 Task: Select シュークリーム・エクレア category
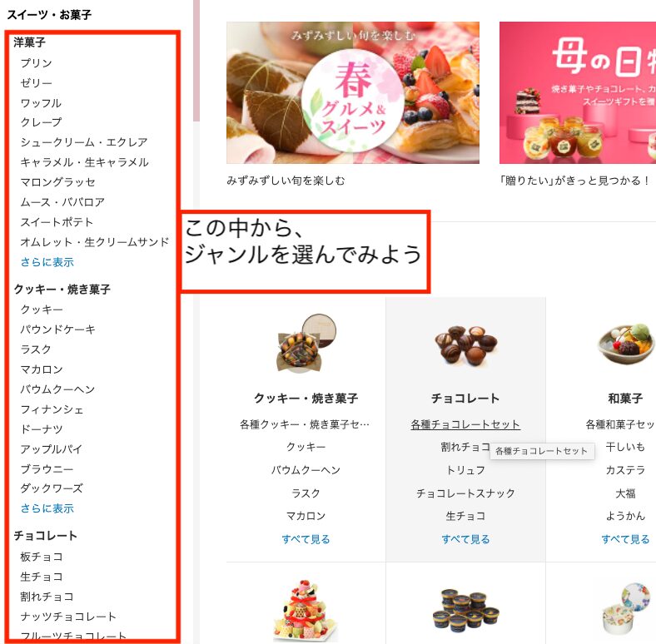pos(84,142)
